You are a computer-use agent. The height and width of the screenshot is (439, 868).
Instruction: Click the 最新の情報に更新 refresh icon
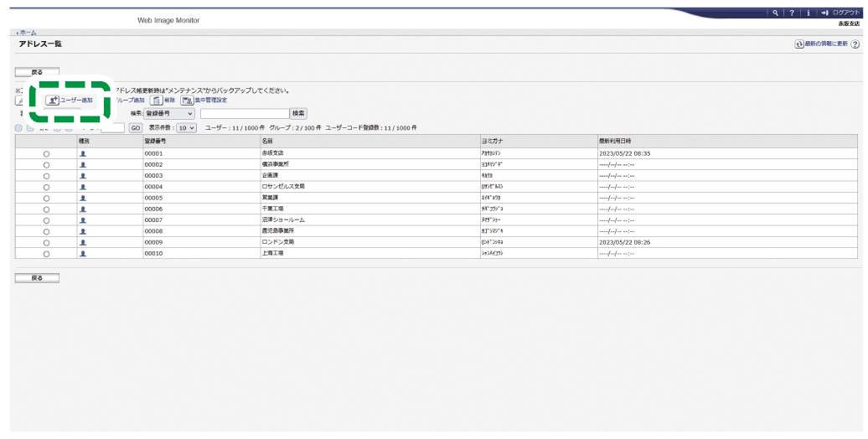pyautogui.click(x=799, y=44)
